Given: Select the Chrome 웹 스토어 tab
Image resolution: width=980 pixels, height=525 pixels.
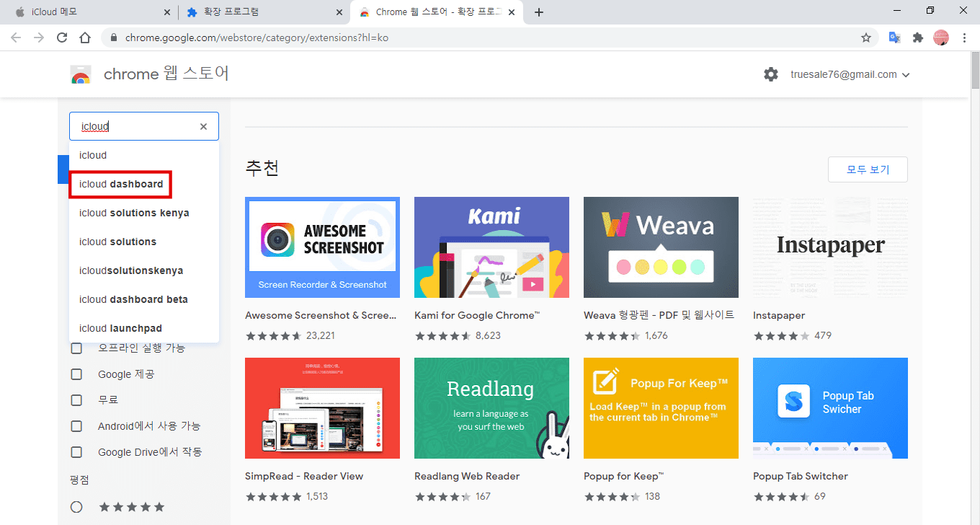Looking at the screenshot, I should coord(437,12).
